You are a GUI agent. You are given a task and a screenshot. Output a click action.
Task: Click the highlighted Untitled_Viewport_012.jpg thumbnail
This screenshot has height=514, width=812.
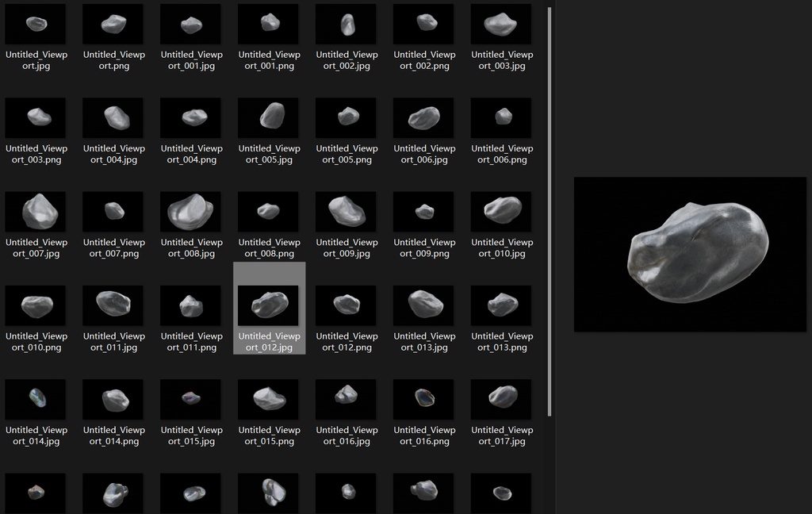coord(268,305)
